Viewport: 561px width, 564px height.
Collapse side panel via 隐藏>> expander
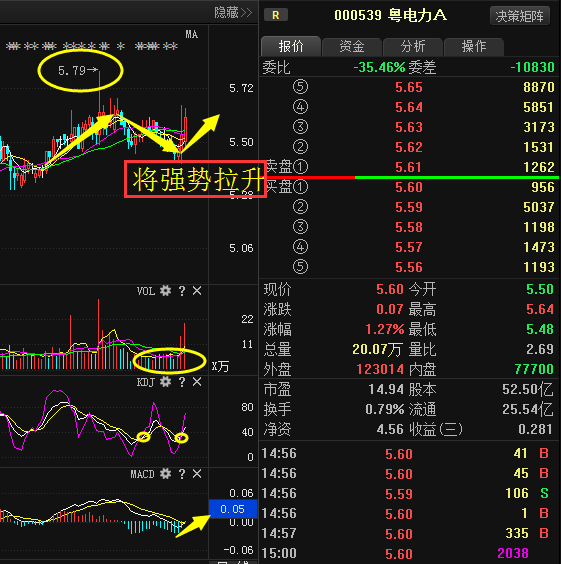click(x=233, y=13)
